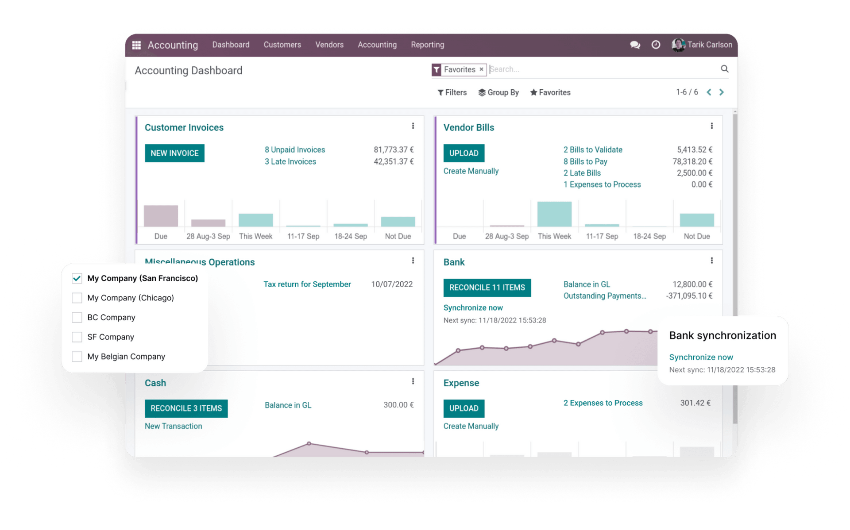Open Tax return for September link

(x=307, y=285)
